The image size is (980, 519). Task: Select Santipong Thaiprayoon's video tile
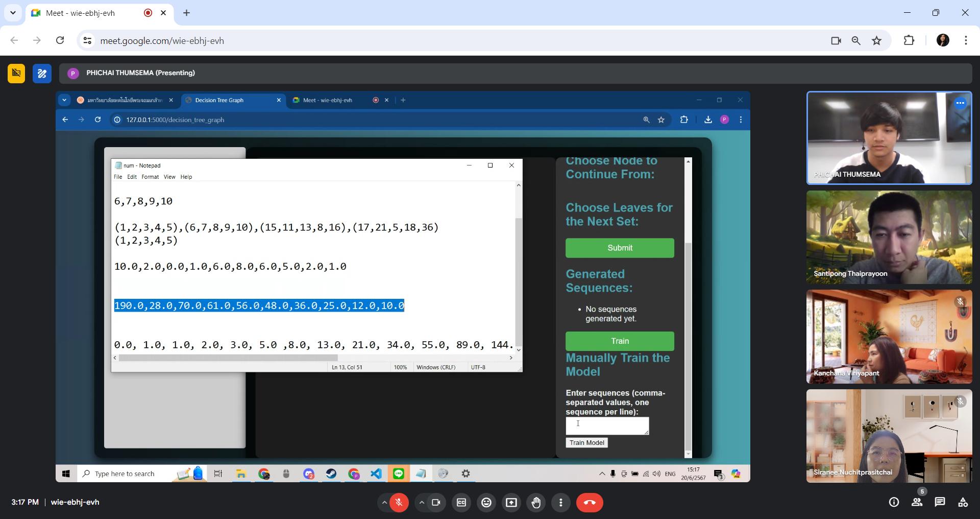pos(889,237)
